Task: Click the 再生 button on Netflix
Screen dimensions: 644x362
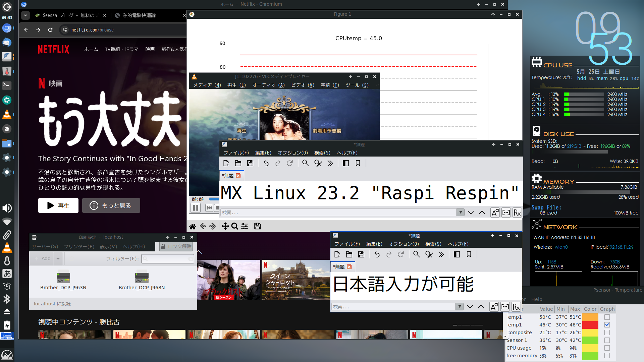Action: tap(58, 205)
